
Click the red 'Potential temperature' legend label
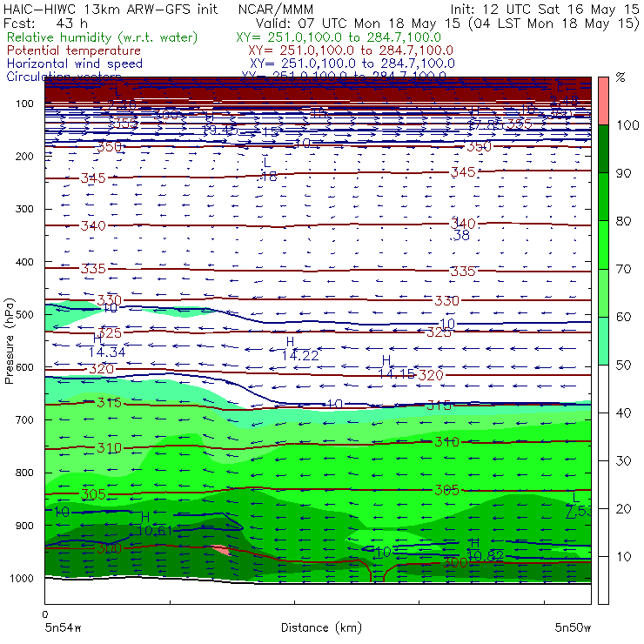[x=73, y=50]
